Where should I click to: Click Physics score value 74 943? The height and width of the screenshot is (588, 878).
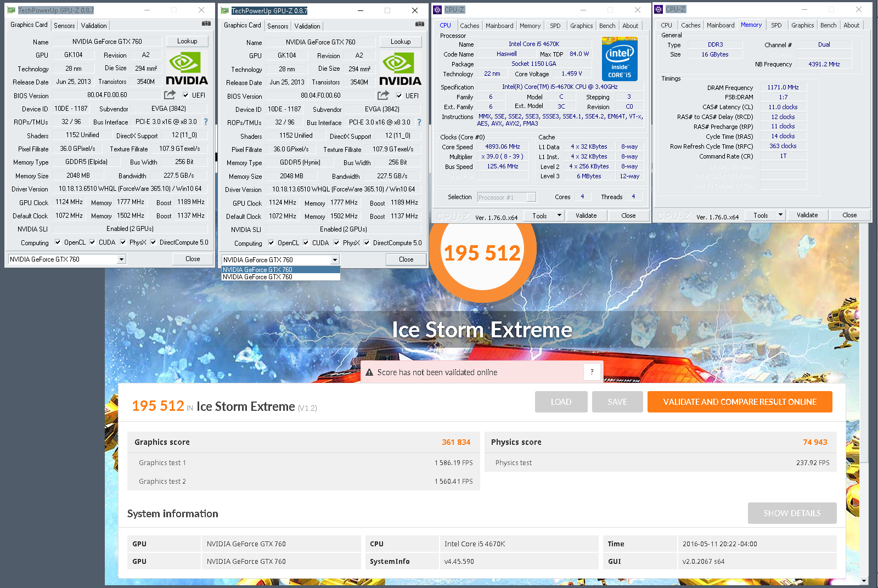815,442
